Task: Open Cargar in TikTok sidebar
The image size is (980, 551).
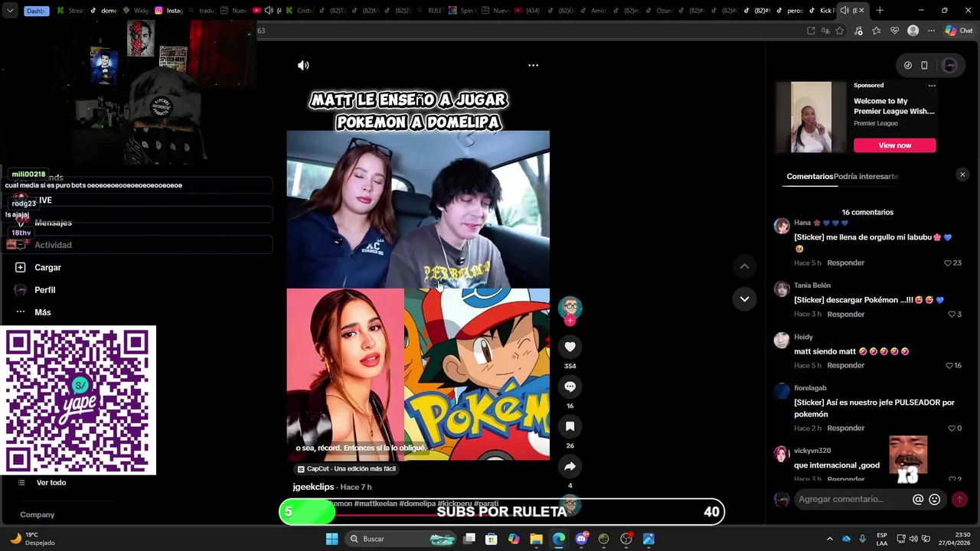Action: pyautogui.click(x=47, y=268)
